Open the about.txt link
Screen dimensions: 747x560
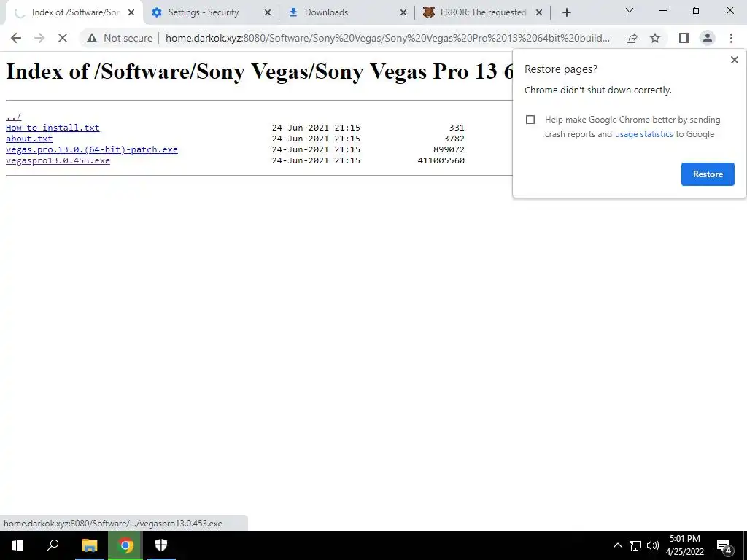pyautogui.click(x=29, y=139)
